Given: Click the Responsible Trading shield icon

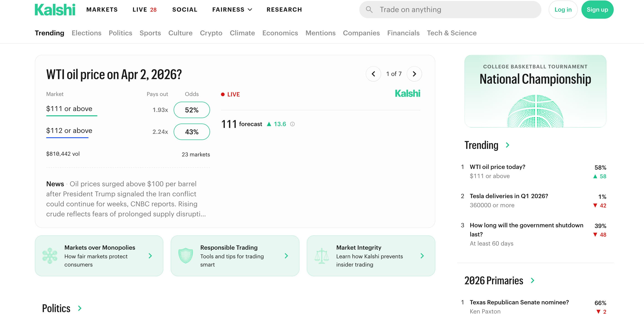Looking at the screenshot, I should tap(185, 256).
